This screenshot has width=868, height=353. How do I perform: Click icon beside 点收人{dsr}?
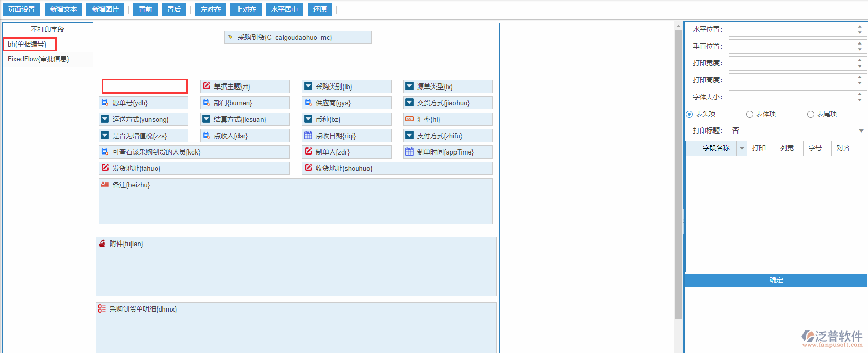click(206, 136)
